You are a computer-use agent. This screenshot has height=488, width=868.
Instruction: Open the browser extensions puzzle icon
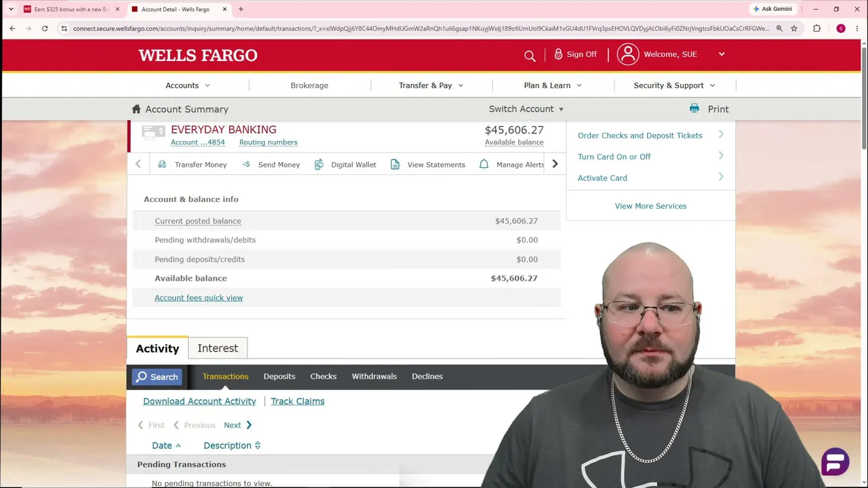coord(816,28)
